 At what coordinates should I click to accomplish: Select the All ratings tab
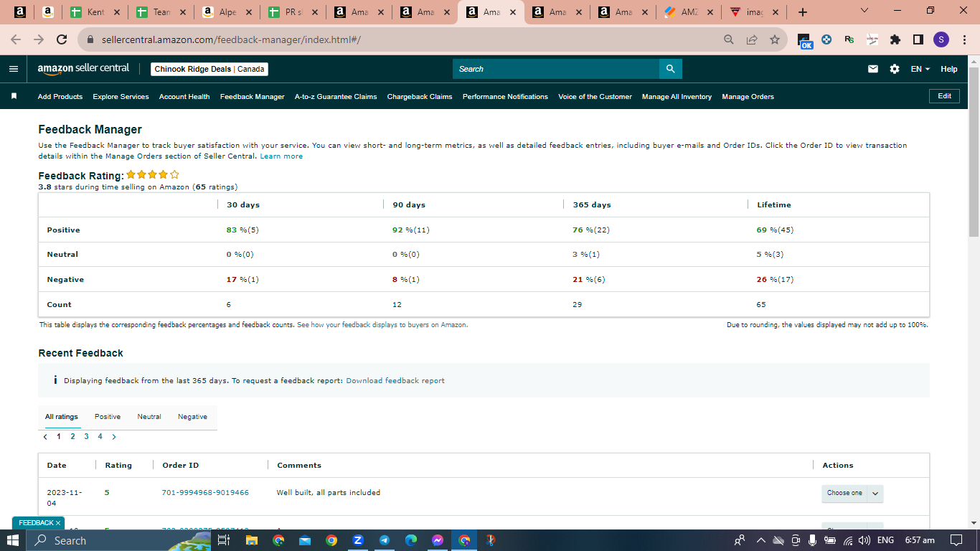(x=62, y=417)
